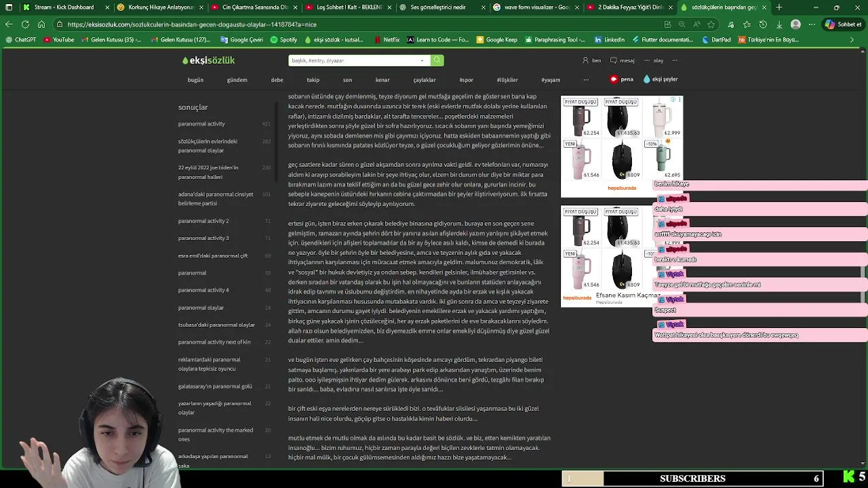868x488 pixels.
Task: Select the 'çaylaklar' navigation item
Action: click(425, 80)
